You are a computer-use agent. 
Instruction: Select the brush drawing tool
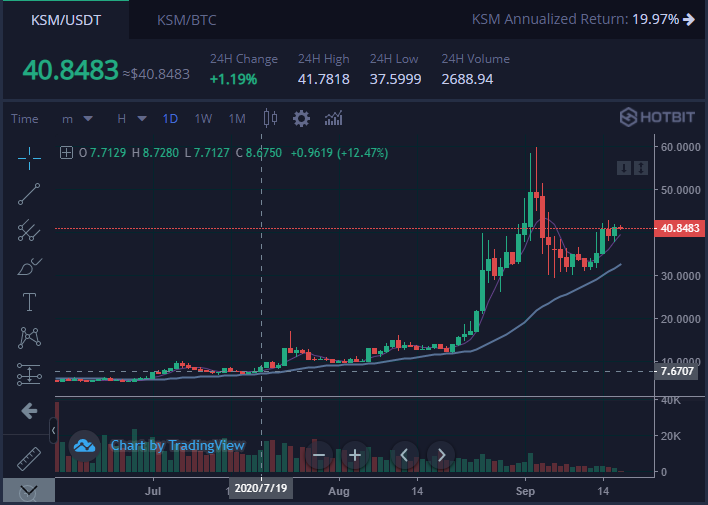(29, 267)
